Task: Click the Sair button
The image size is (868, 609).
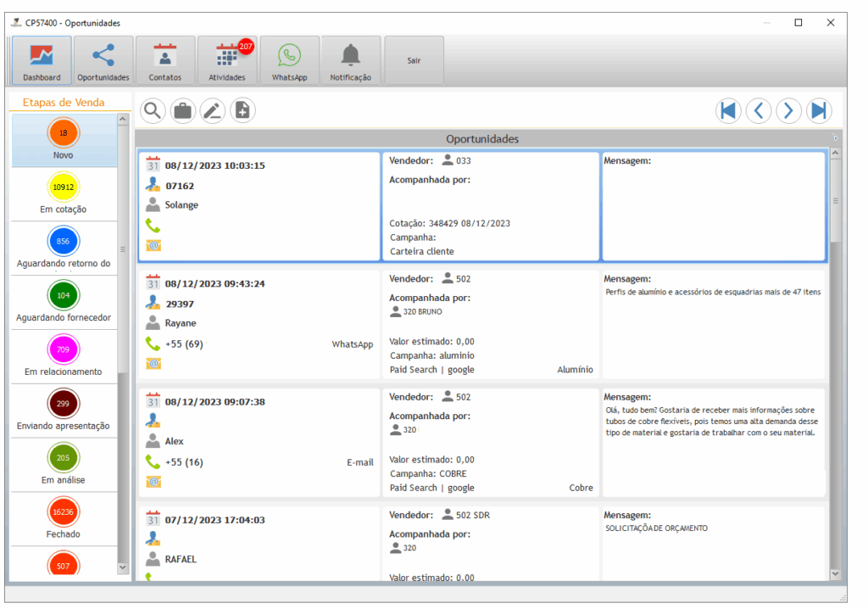Action: [414, 61]
